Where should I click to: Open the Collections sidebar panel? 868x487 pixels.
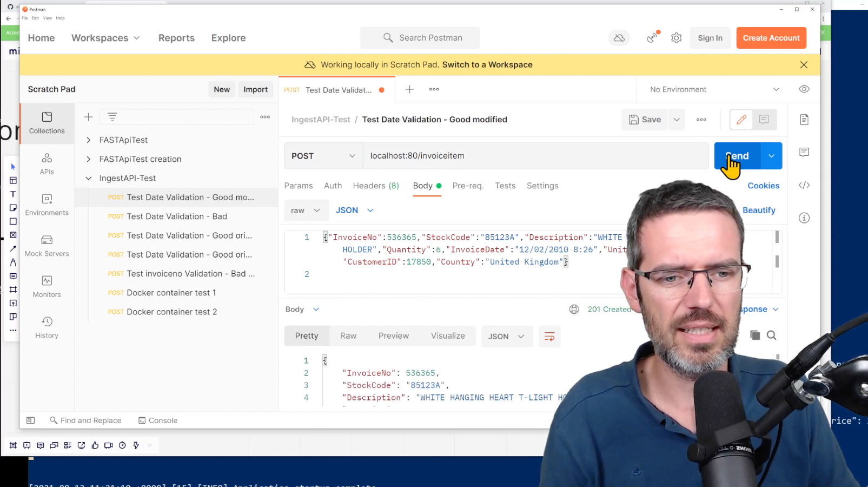tap(47, 123)
